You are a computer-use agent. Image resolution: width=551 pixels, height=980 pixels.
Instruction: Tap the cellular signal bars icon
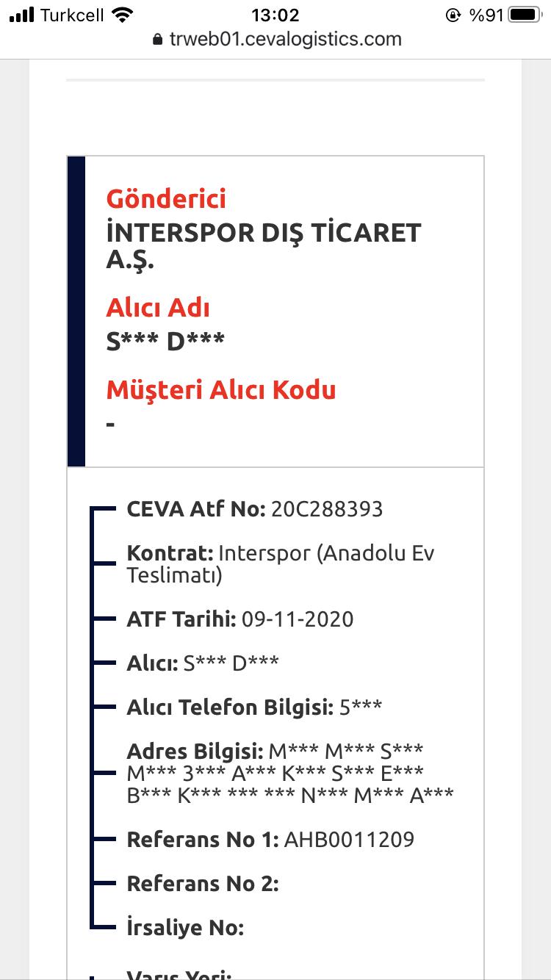coord(21,15)
